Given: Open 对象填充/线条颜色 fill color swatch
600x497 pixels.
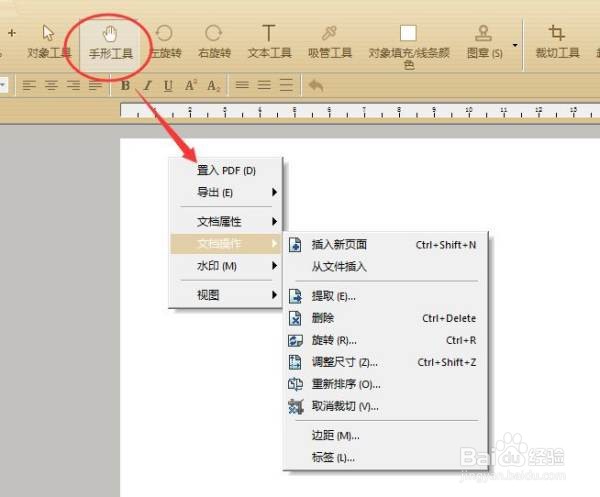Looking at the screenshot, I should (408, 47).
